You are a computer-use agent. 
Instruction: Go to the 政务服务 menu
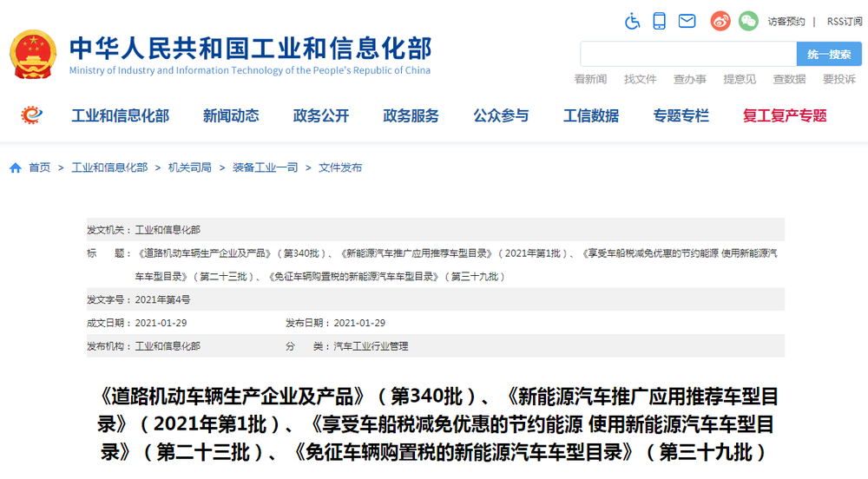point(411,115)
